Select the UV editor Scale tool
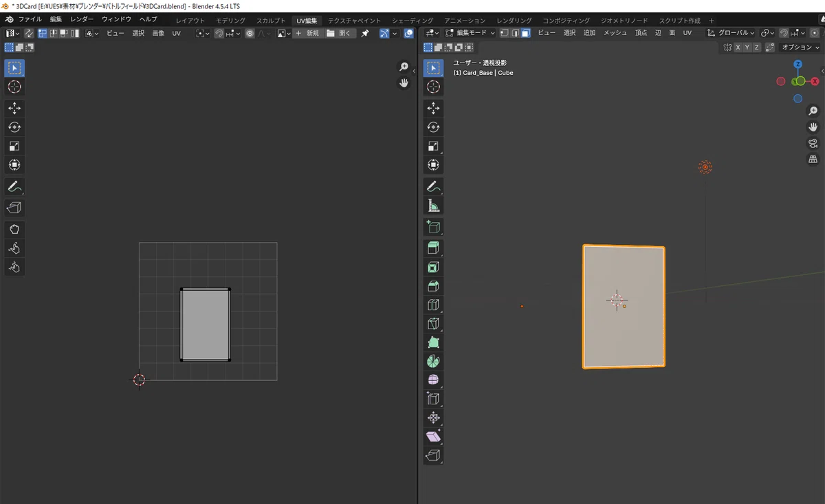The height and width of the screenshot is (504, 825). (14, 146)
